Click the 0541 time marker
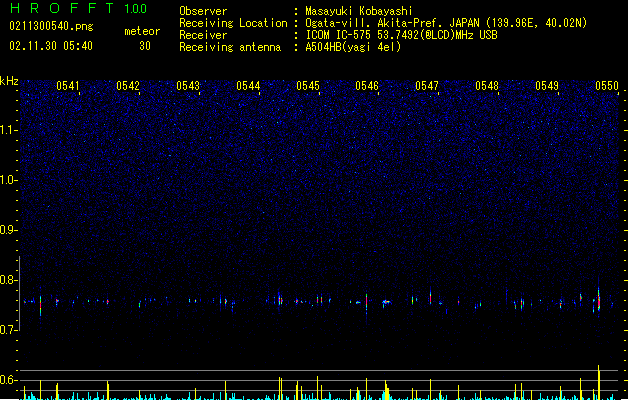Screen dimensions: 629x400 [68, 85]
